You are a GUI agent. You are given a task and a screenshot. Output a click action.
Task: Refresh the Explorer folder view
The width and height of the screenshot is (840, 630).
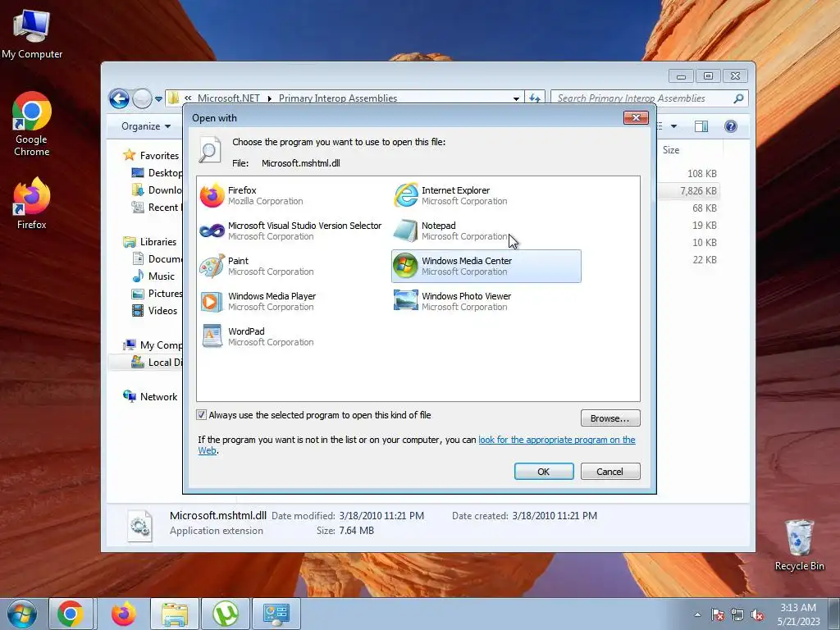coord(535,98)
